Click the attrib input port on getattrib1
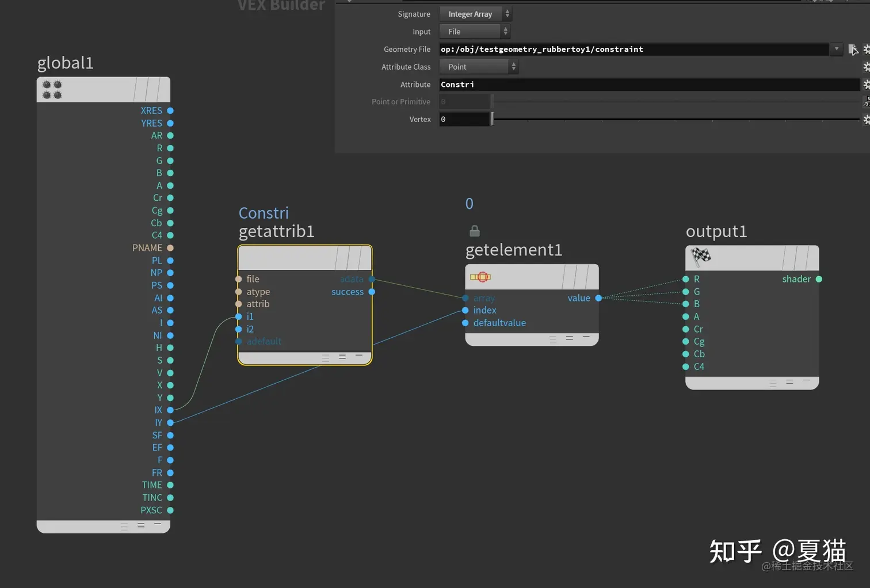Image resolution: width=870 pixels, height=588 pixels. pos(238,304)
